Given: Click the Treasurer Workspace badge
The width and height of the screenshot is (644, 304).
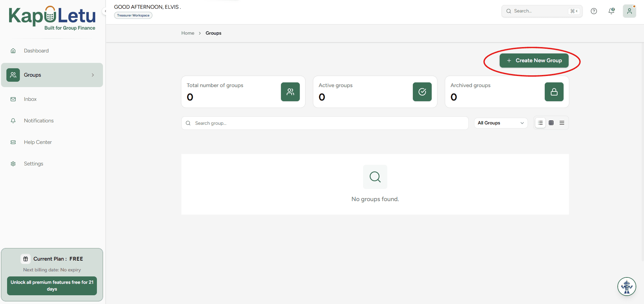Looking at the screenshot, I should (x=133, y=15).
